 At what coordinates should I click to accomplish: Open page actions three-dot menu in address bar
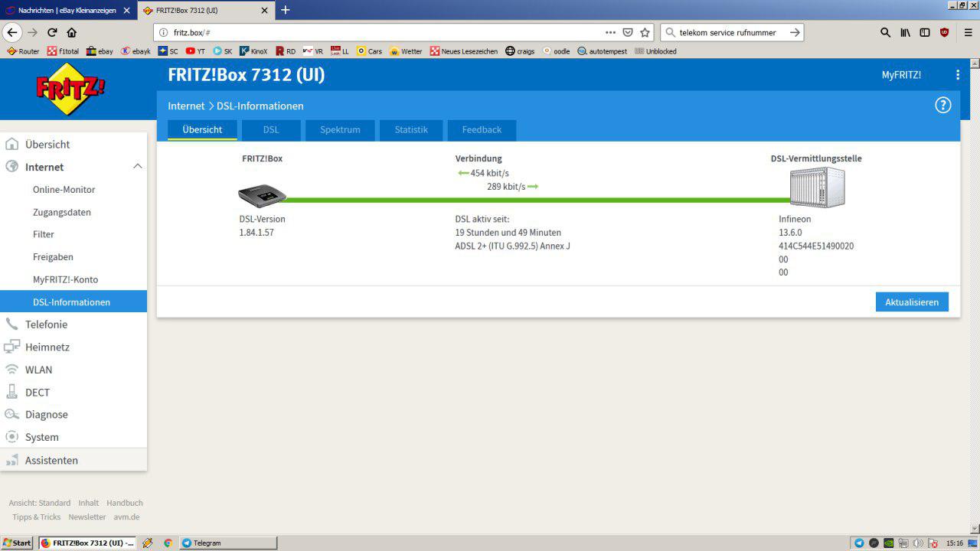click(x=610, y=32)
